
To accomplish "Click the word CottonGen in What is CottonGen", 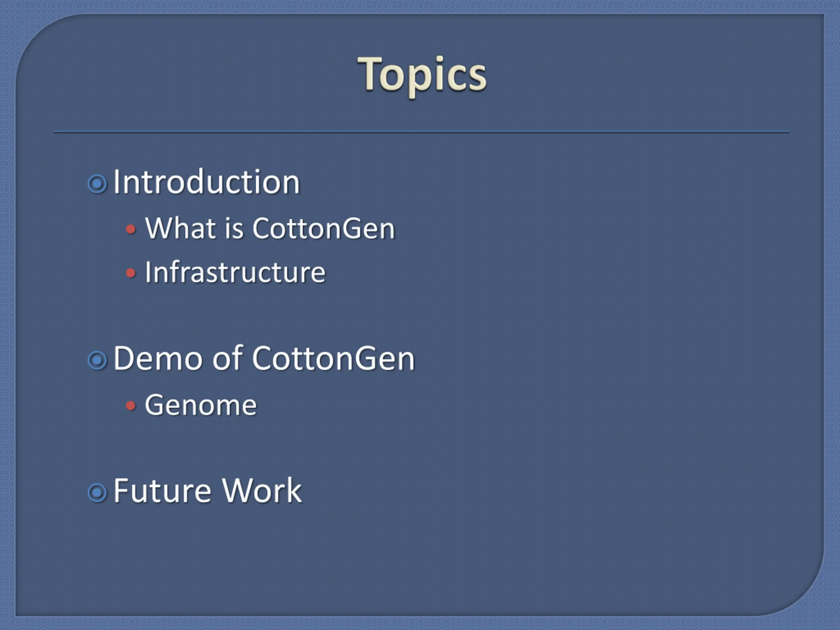I will click(324, 229).
